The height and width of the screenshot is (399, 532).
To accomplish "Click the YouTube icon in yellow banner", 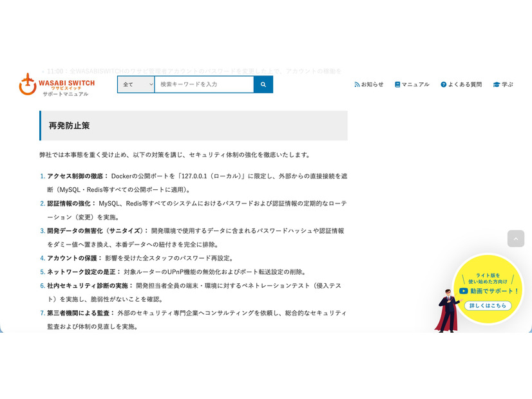I will pos(464,291).
